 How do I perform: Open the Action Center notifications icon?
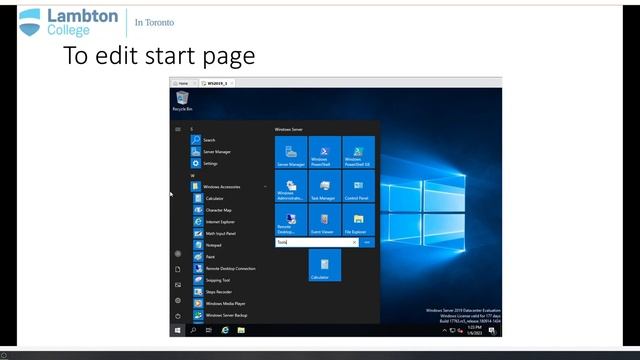(x=492, y=331)
